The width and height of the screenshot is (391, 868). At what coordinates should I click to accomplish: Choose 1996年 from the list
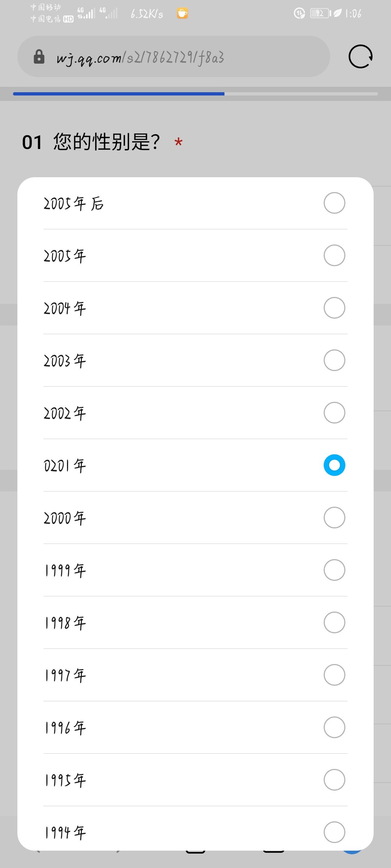[195, 727]
